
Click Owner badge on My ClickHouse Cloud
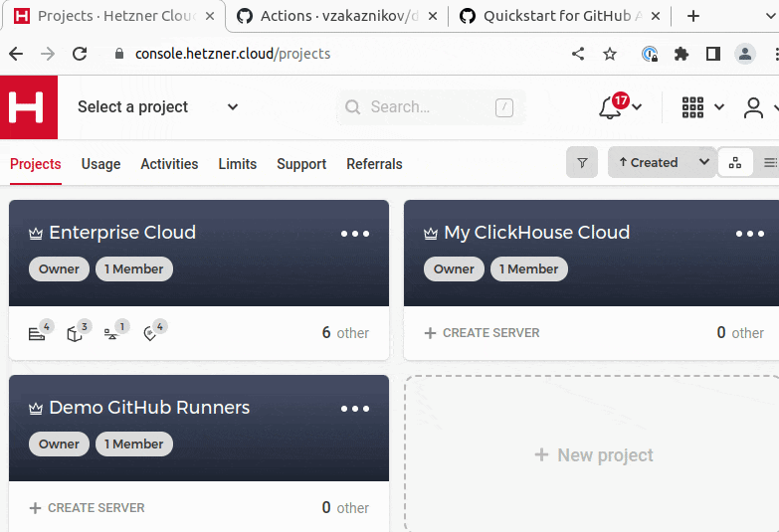pos(454,269)
